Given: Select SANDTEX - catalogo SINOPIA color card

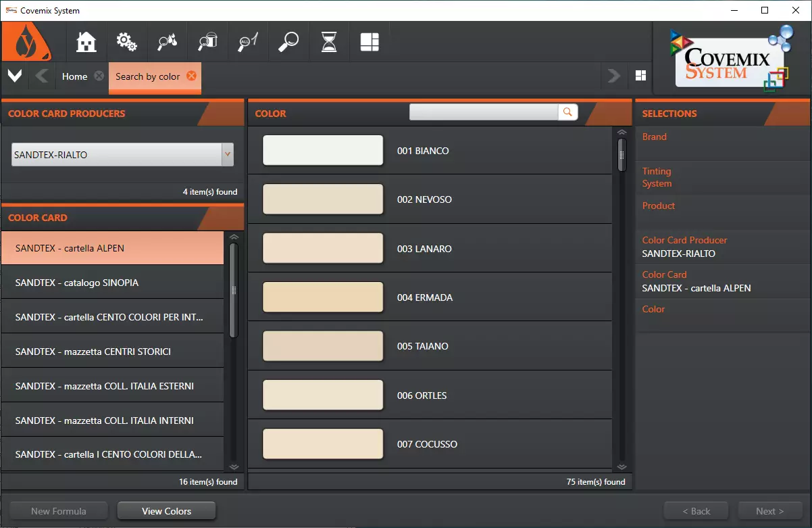Looking at the screenshot, I should 112,283.
